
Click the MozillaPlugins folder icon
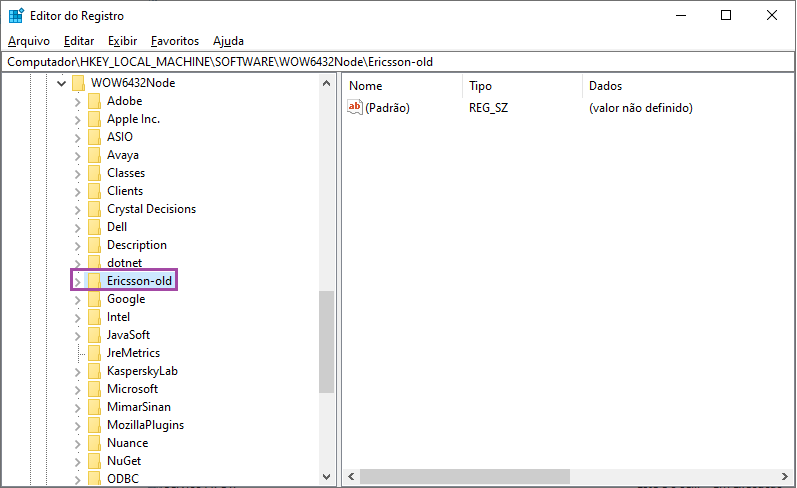click(x=94, y=425)
